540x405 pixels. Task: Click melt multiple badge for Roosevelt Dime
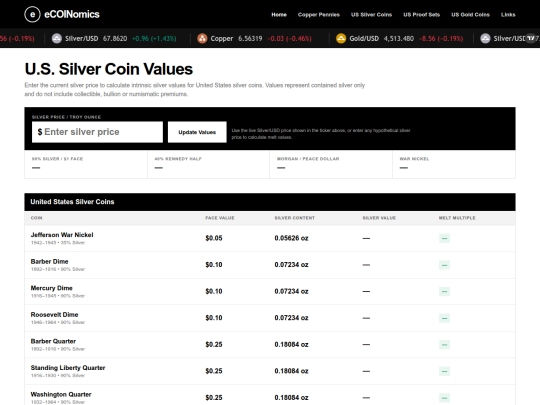click(x=444, y=318)
